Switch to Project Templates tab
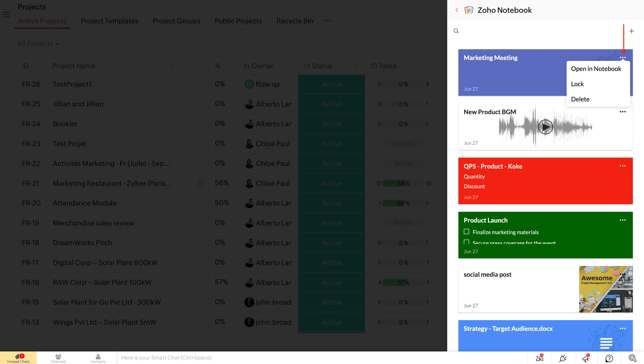Image resolution: width=644 pixels, height=364 pixels. click(x=109, y=21)
